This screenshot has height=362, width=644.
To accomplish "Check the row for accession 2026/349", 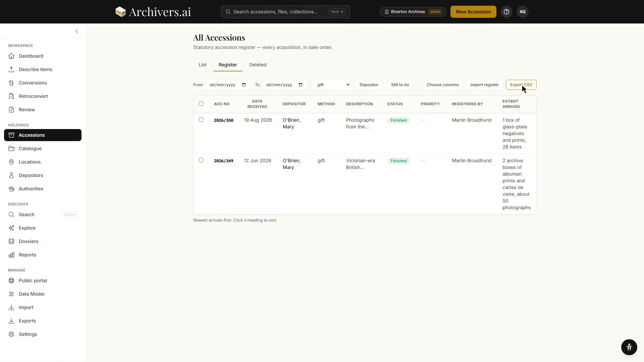I will tap(201, 160).
